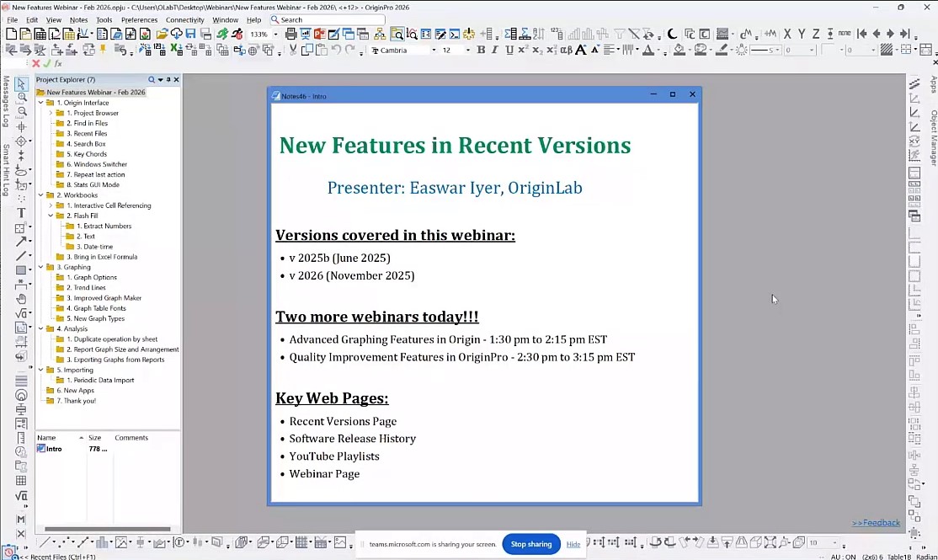
Task: Click the Project Explorer search icon
Action: coord(152,79)
